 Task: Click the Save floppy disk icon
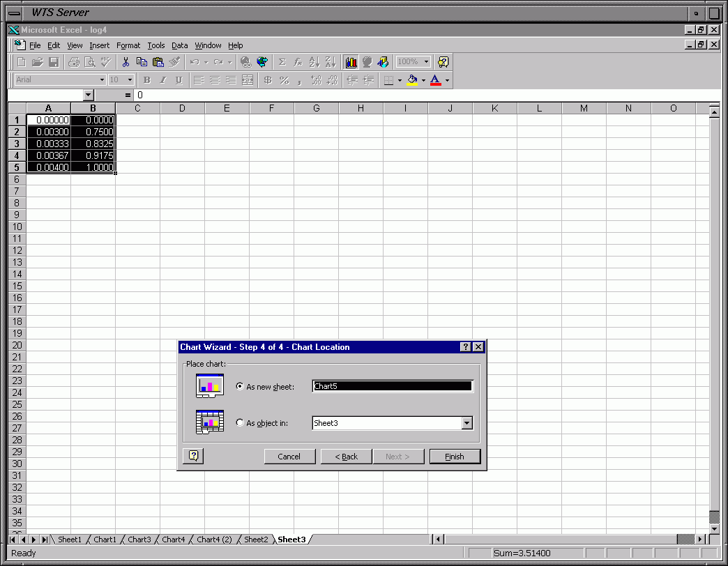(54, 62)
